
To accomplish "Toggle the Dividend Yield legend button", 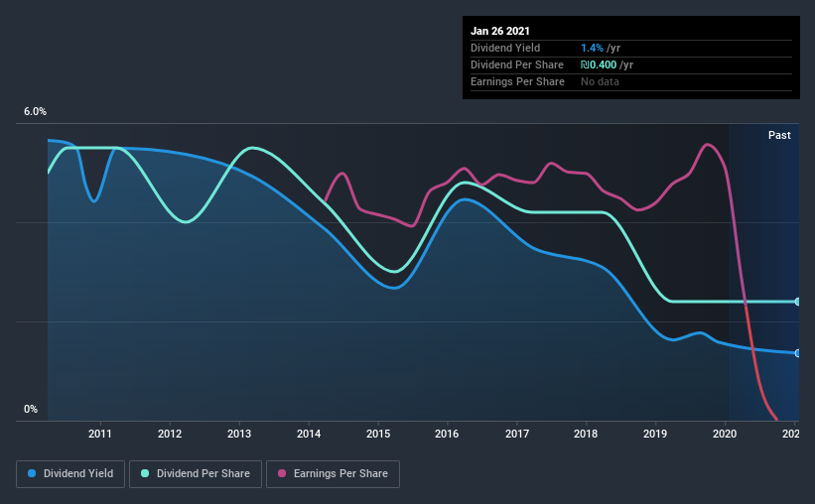I will [70, 474].
